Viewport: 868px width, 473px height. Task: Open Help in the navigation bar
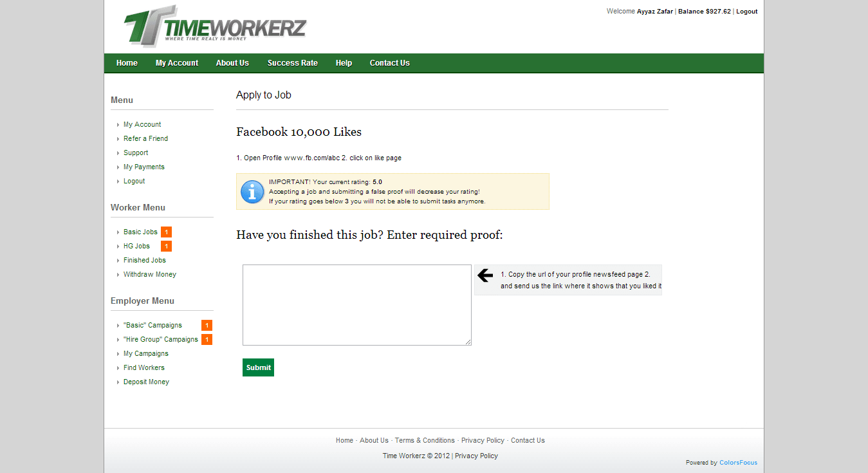pyautogui.click(x=344, y=63)
